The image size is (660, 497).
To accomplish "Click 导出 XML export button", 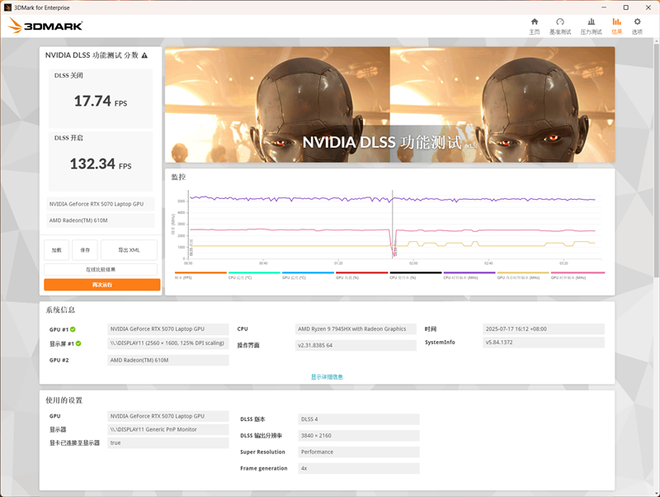I will (x=128, y=250).
